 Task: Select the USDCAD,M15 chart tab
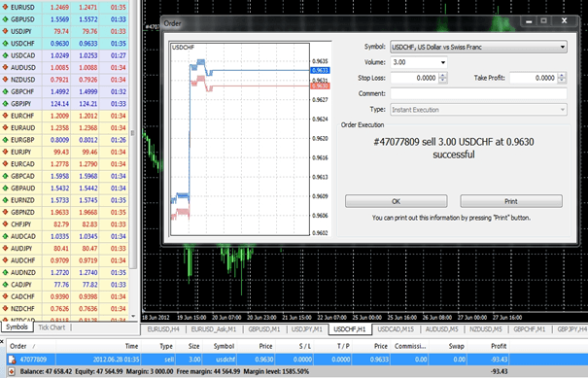pos(396,329)
